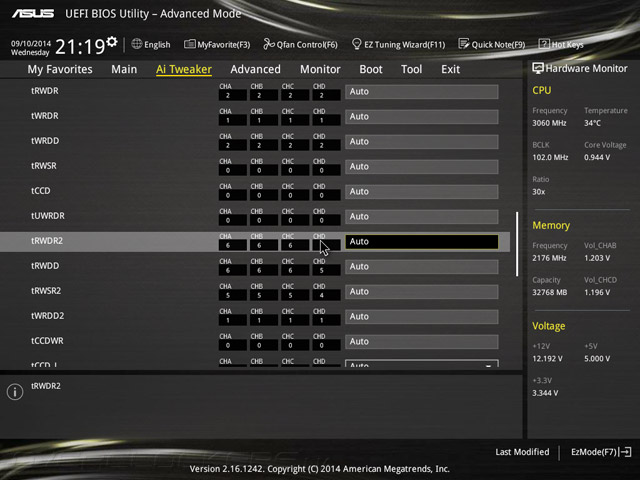640x480 pixels.
Task: Click the ASUS logo
Action: tap(33, 13)
